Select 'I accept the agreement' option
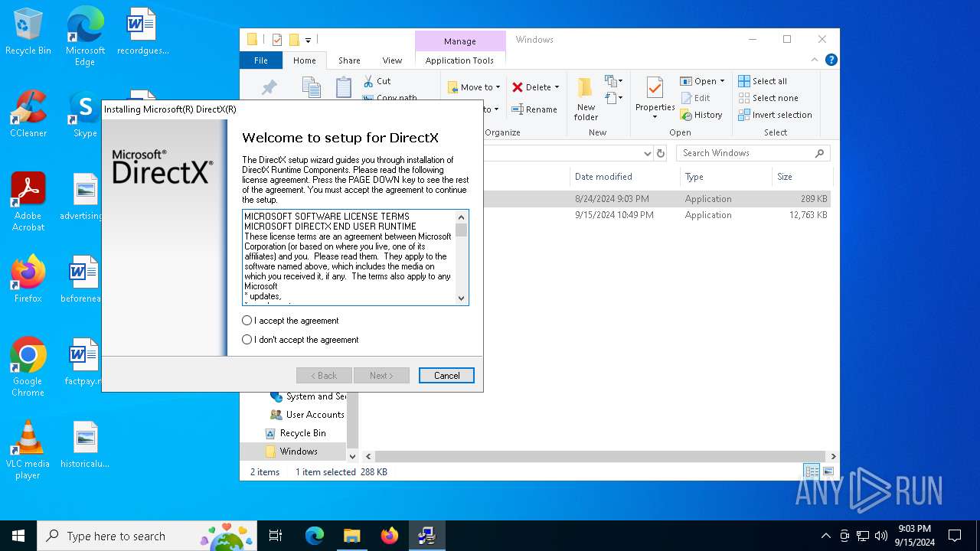 290,321
